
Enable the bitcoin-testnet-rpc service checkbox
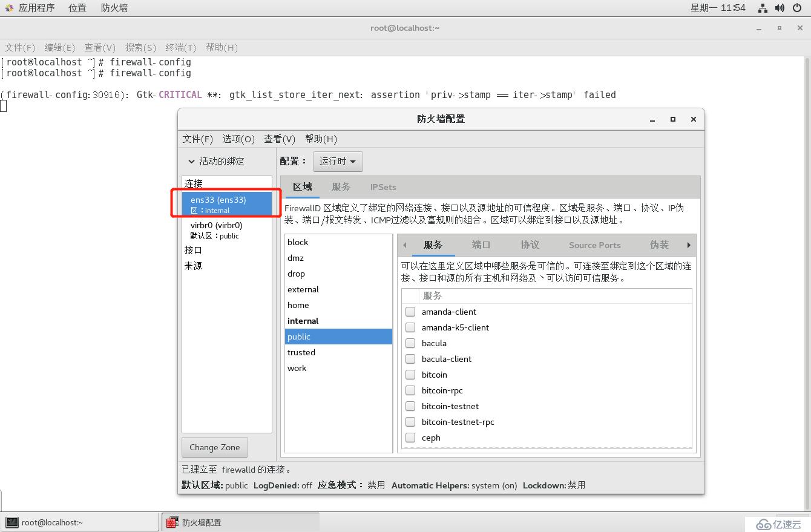[x=410, y=422]
